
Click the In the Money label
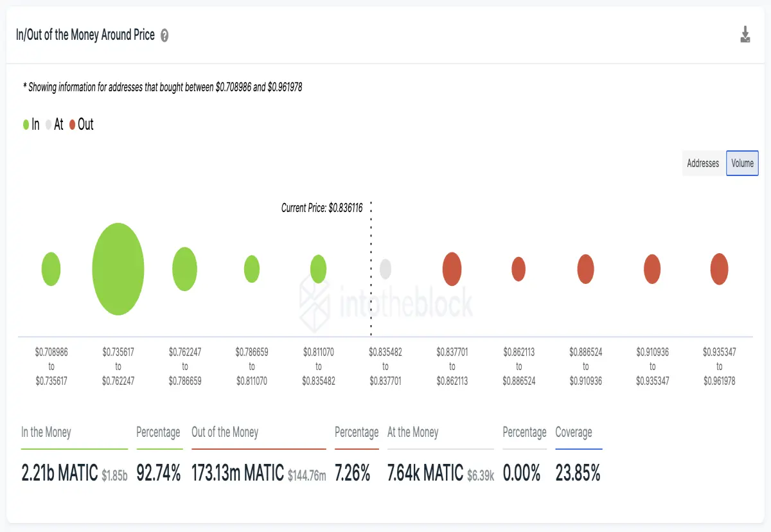46,432
